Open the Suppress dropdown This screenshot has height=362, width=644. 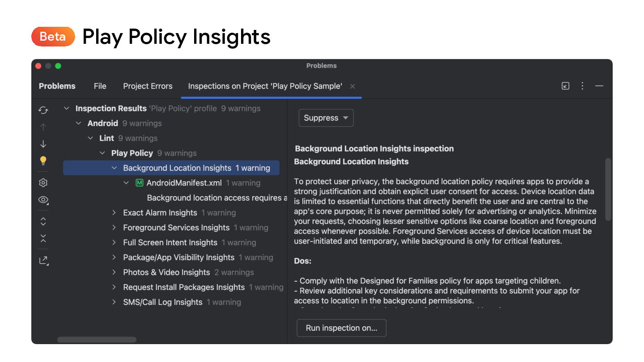point(326,118)
